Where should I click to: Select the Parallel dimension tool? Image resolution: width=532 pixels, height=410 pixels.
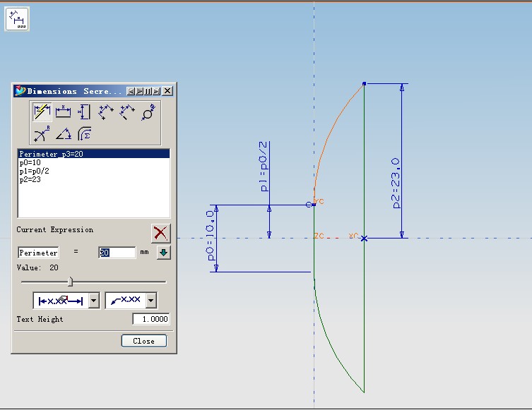point(106,111)
